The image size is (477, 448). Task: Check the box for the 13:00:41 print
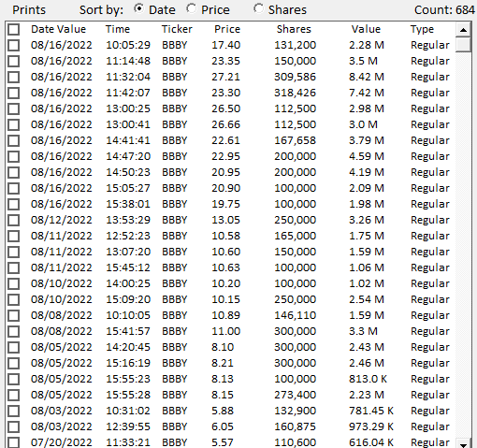(14, 124)
